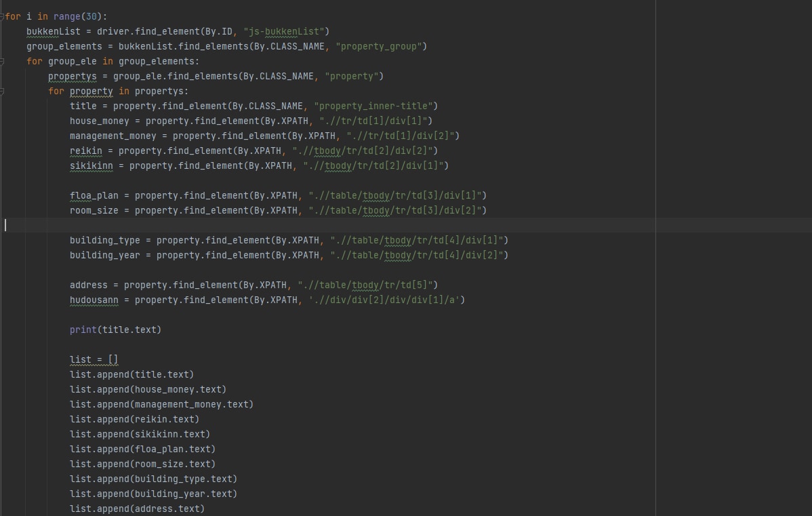
Task: Collapse the 'for i in range(30)' fold marker
Action: (x=2, y=16)
